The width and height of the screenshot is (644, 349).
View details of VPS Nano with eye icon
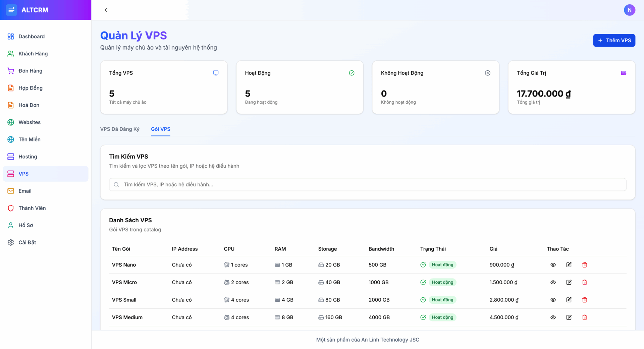(x=553, y=265)
